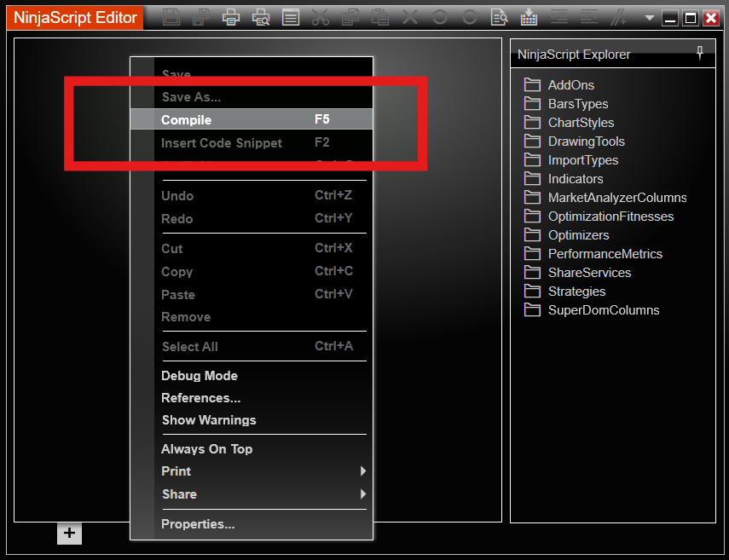Open the BarsTypes folder
Viewport: 729px width, 560px height.
coord(566,104)
